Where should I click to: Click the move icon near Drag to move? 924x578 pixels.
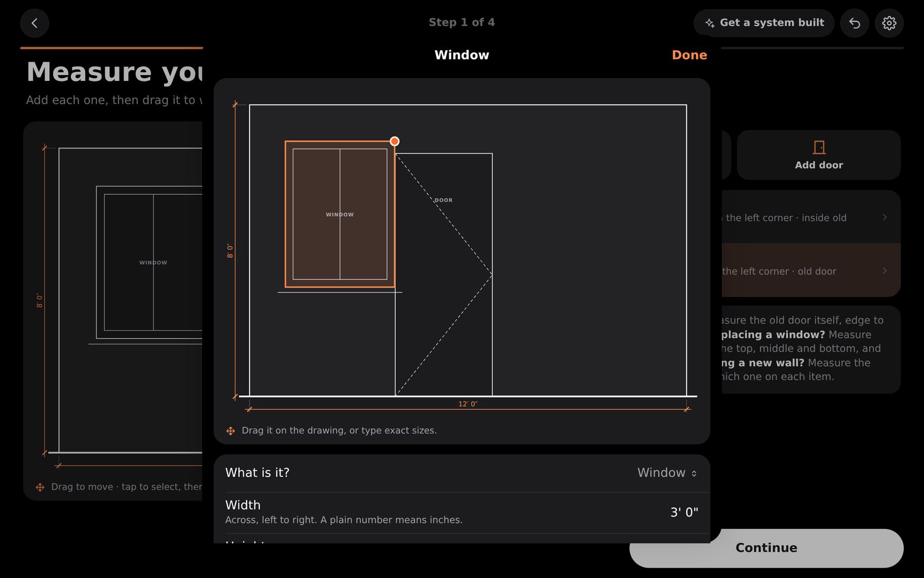tap(40, 487)
